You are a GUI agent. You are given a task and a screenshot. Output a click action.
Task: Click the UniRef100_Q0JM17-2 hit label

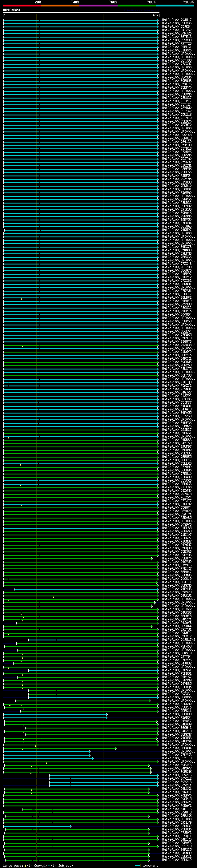point(178,640)
